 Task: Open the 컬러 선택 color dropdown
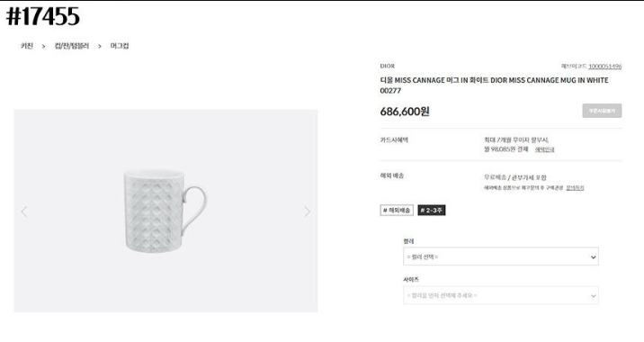click(x=501, y=256)
